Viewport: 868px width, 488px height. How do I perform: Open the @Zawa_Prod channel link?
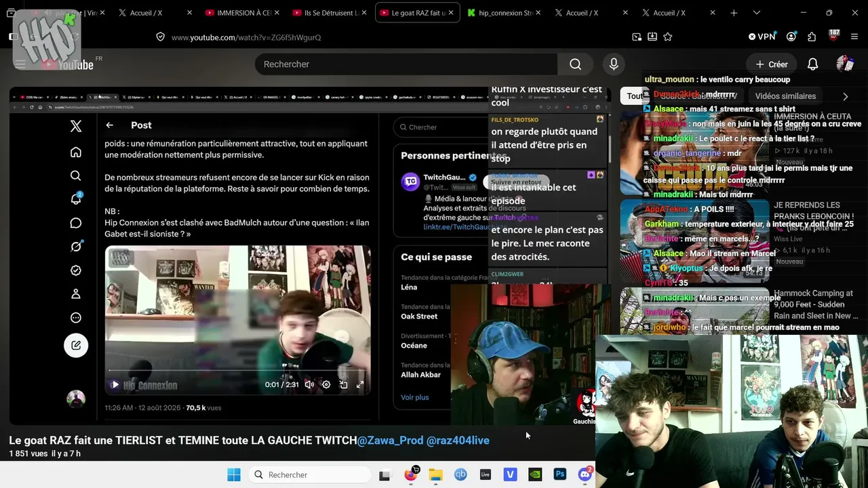[390, 441]
